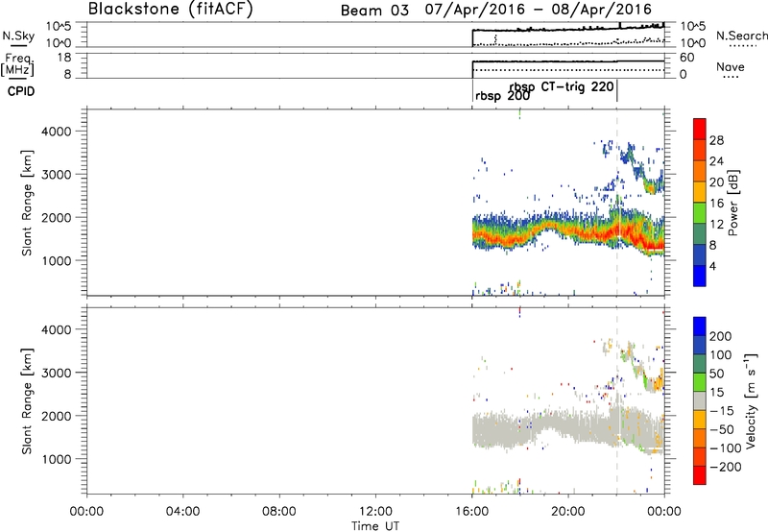768x532 pixels.
Task: Click the 'rbsp CT-trig 220' CPID annotation
Action: pos(562,86)
